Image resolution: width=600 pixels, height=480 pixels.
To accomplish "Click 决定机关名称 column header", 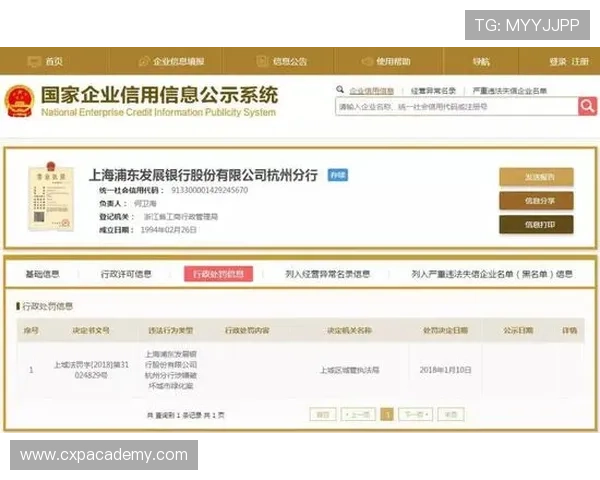I will (349, 330).
